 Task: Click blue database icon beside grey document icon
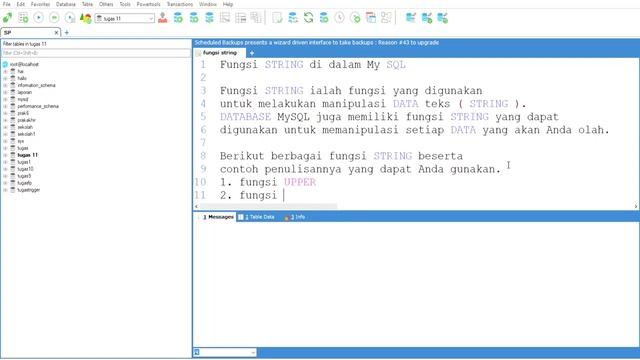293,18
